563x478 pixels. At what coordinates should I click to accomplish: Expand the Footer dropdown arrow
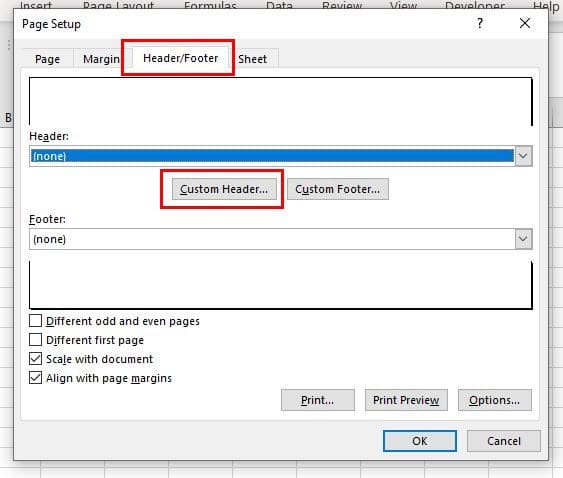(523, 239)
